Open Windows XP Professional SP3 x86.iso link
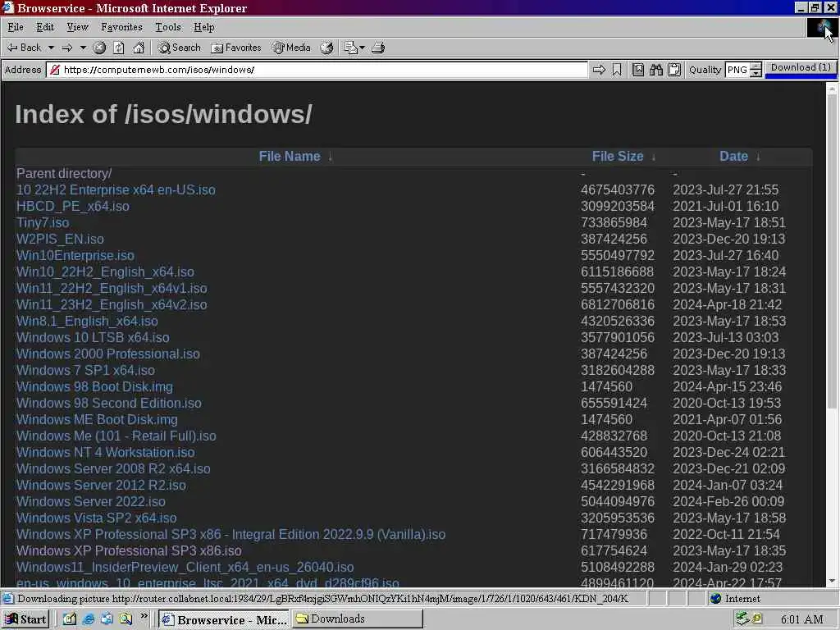The image size is (840, 630). (129, 550)
